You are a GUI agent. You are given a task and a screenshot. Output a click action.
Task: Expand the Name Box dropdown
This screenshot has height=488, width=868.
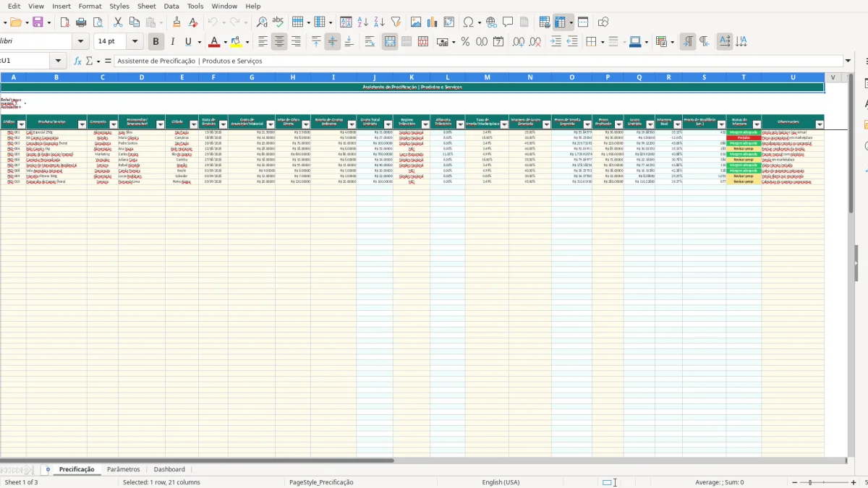click(x=58, y=61)
